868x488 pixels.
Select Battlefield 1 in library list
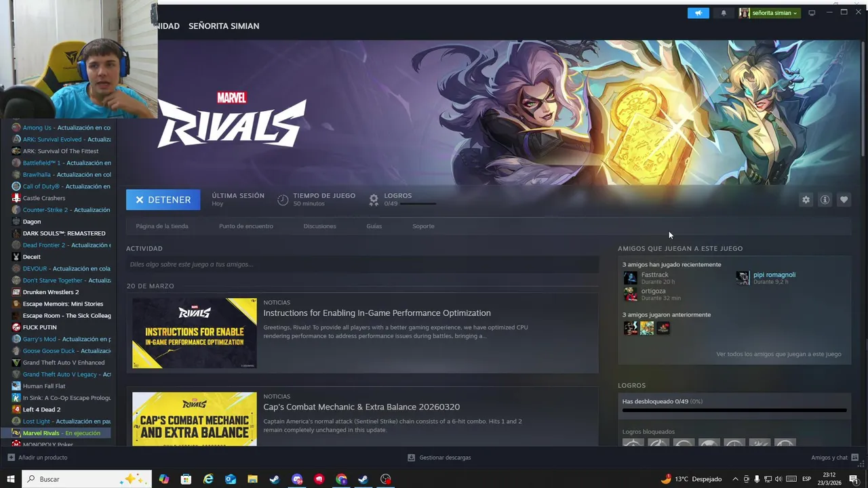pos(61,163)
